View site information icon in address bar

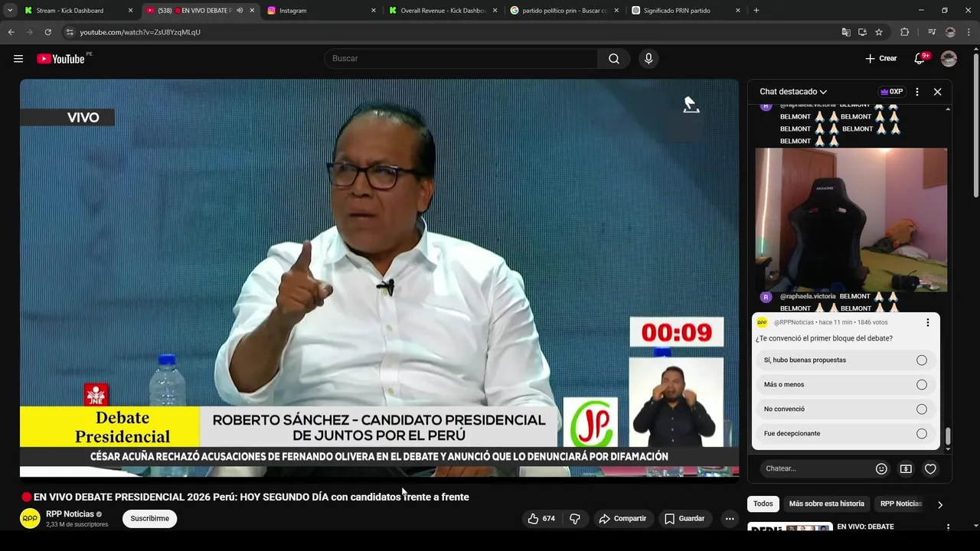(70, 32)
